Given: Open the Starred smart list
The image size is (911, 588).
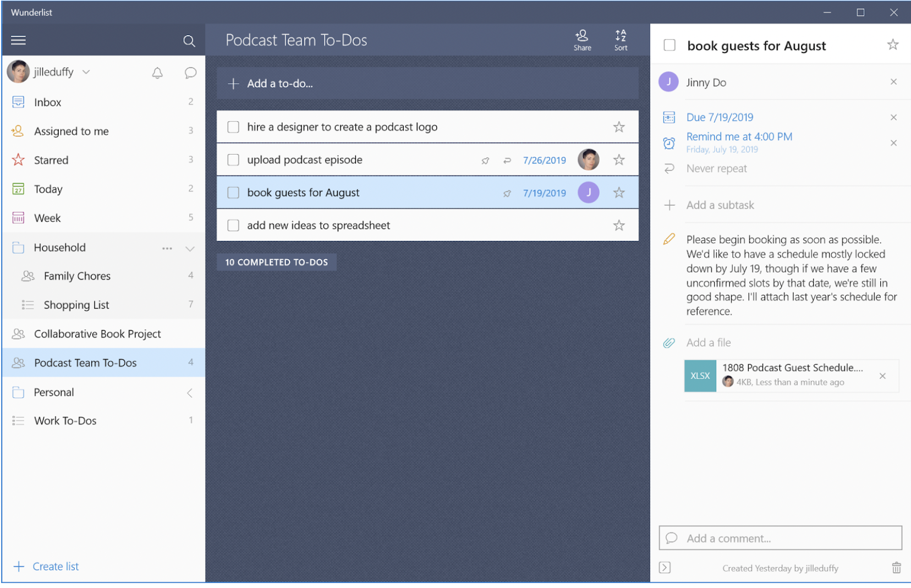Looking at the screenshot, I should [103, 160].
